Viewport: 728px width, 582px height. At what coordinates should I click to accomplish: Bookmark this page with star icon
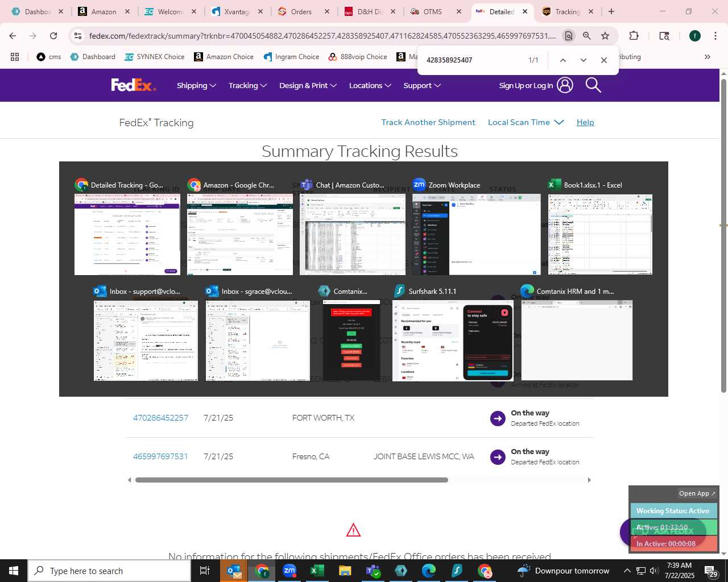pos(605,36)
